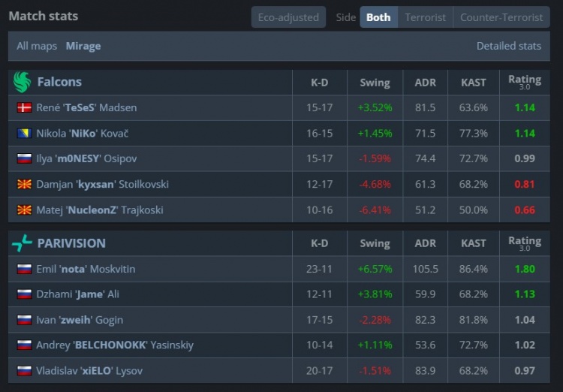This screenshot has height=392, width=563.
Task: Click the PARIVISION team logo icon
Action: click(x=22, y=243)
